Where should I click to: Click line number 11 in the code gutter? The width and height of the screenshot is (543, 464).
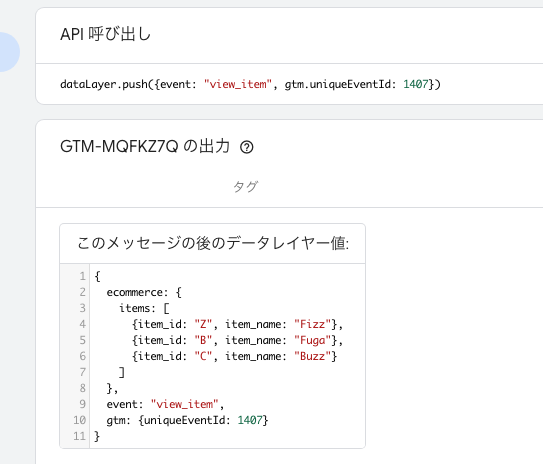point(79,436)
